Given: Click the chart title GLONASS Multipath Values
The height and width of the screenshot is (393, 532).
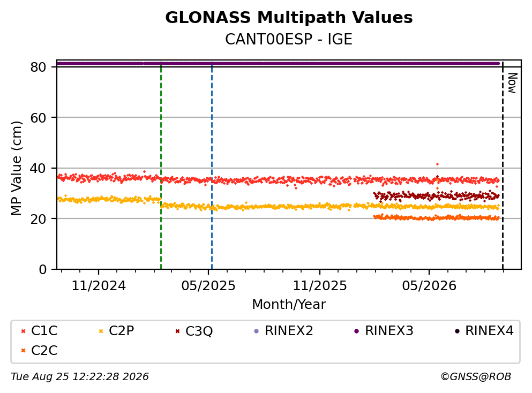Looking at the screenshot, I should [289, 18].
